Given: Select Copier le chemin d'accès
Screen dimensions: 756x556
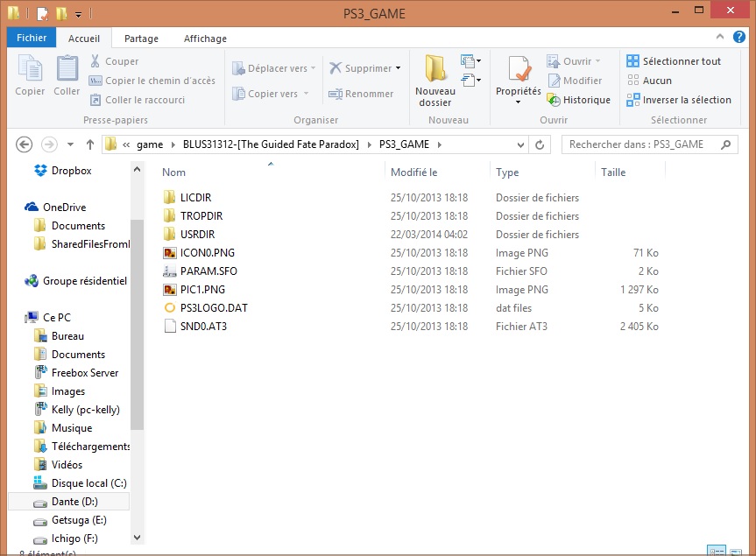Looking at the screenshot, I should click(x=152, y=81).
